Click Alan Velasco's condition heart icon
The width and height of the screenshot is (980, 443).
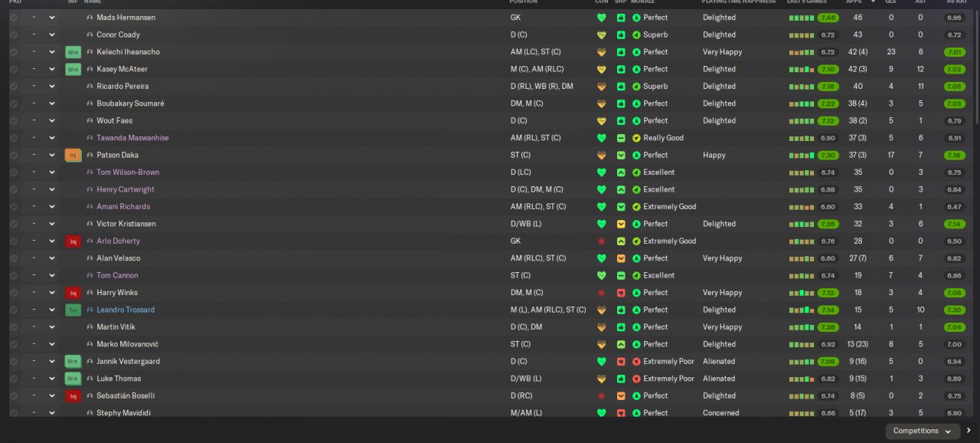click(601, 258)
